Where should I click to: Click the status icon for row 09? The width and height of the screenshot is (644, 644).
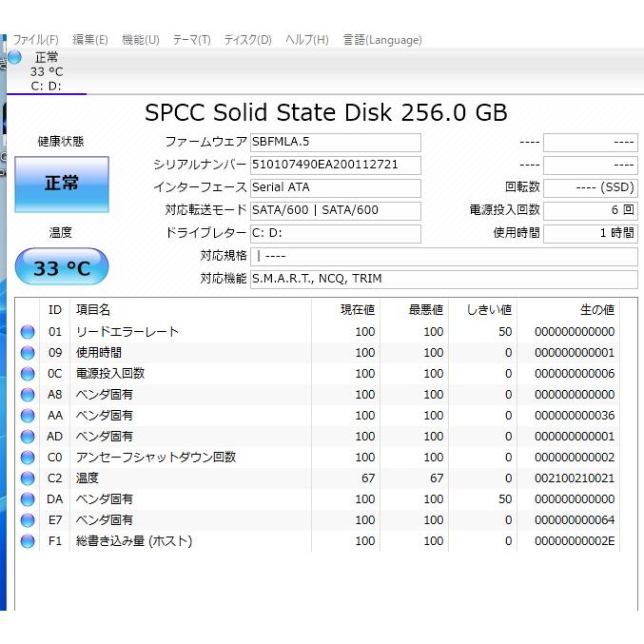coord(28,353)
